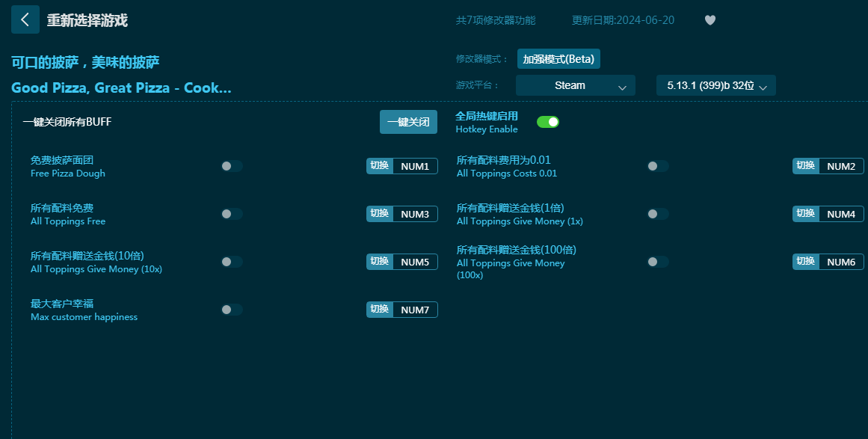The height and width of the screenshot is (439, 868).
Task: Click 切换 button beside NUM6
Action: [x=806, y=262]
